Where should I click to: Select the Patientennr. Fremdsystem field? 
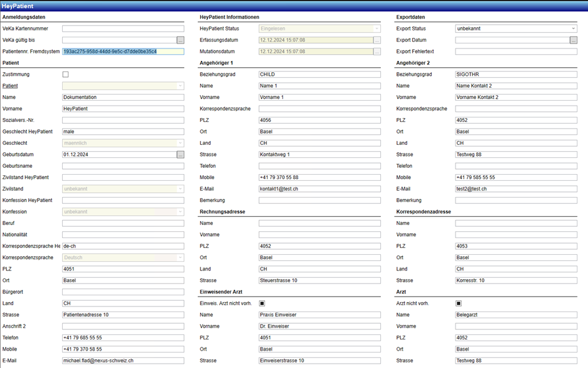123,52
